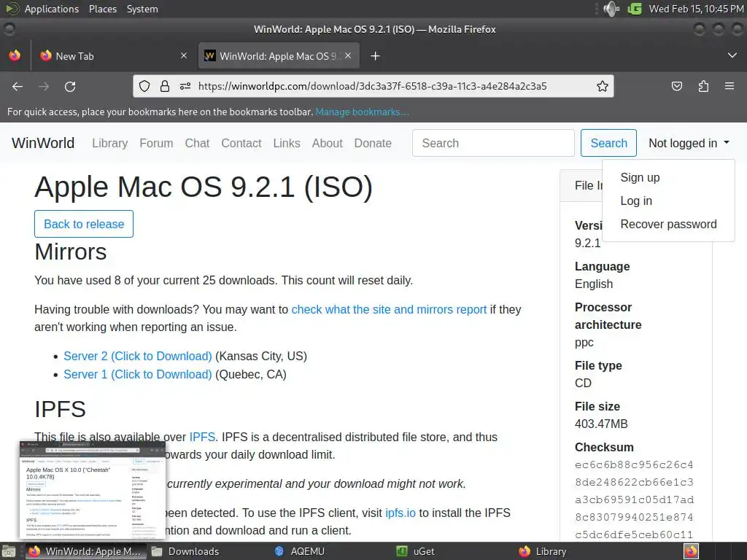Viewport: 747px width, 560px height.
Task: Open the System menu
Action: (142, 9)
